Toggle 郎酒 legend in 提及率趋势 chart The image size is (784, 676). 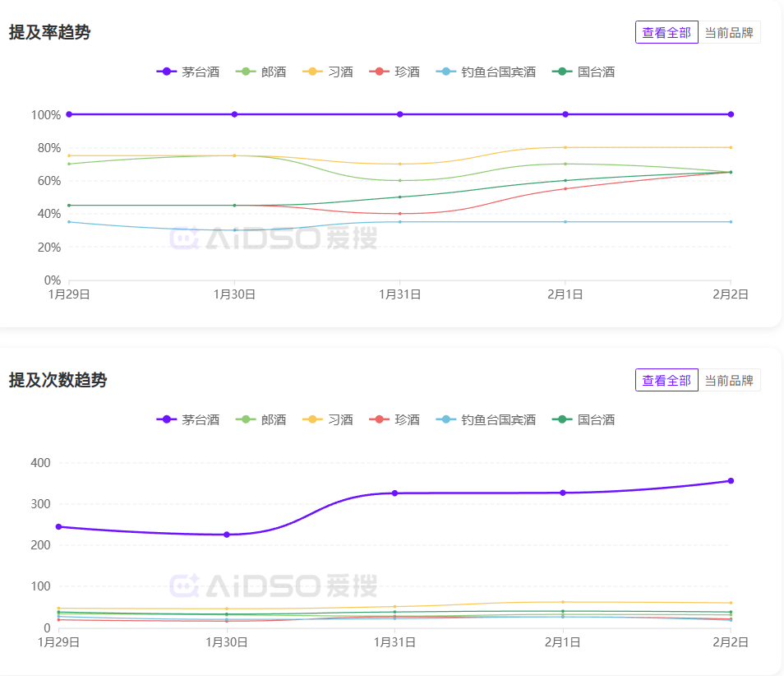261,72
